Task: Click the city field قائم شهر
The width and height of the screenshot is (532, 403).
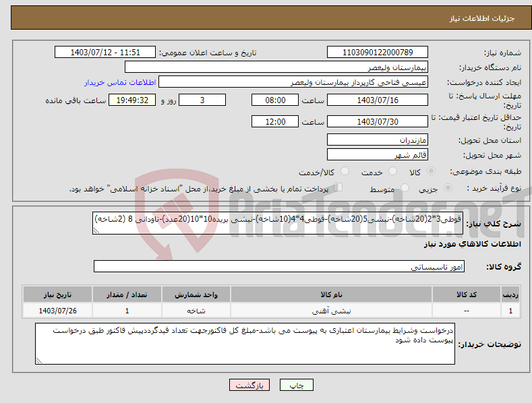Action: [378, 155]
